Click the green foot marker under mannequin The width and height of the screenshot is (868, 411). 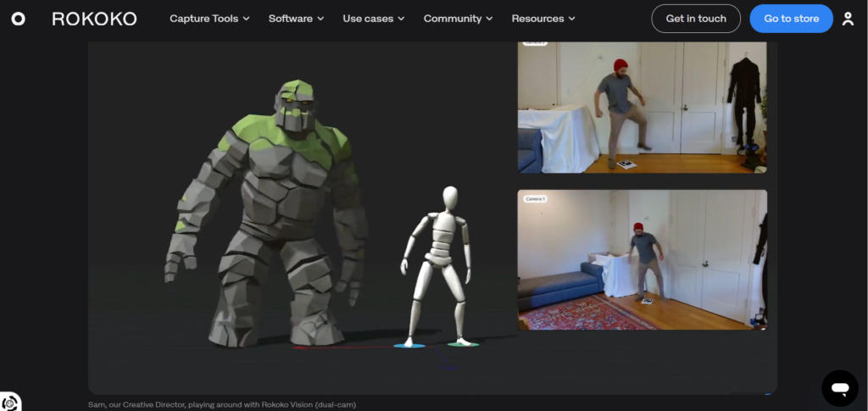point(463,344)
